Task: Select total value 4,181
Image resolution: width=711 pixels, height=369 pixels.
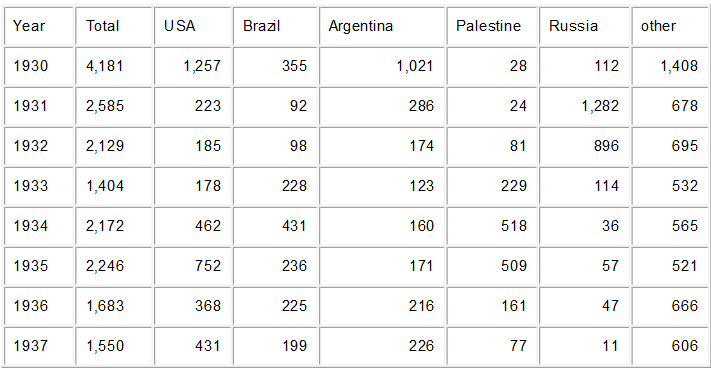Action: [113, 66]
